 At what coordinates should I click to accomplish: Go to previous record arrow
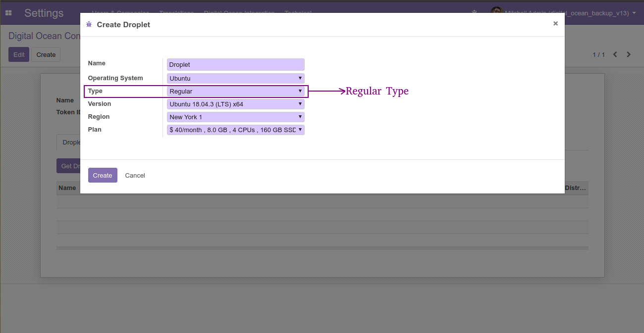pos(615,54)
